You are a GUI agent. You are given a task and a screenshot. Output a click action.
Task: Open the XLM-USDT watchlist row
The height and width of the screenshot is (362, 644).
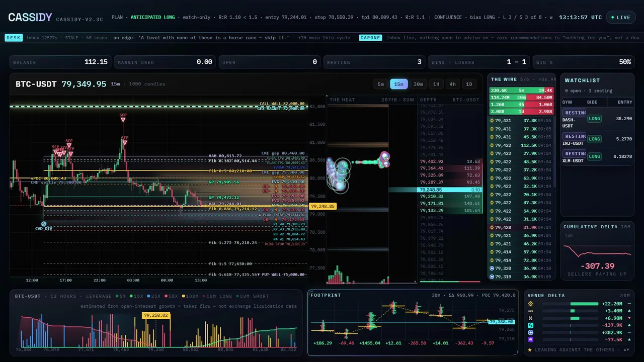pyautogui.click(x=597, y=157)
